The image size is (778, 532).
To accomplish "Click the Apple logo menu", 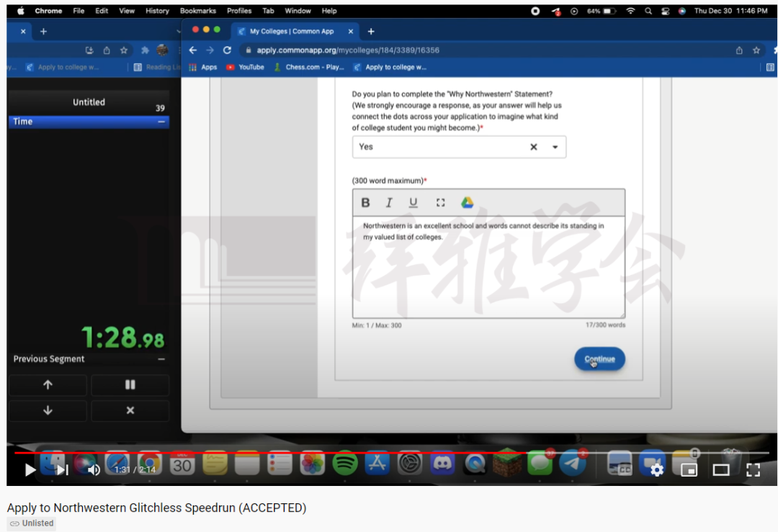I will pyautogui.click(x=20, y=10).
